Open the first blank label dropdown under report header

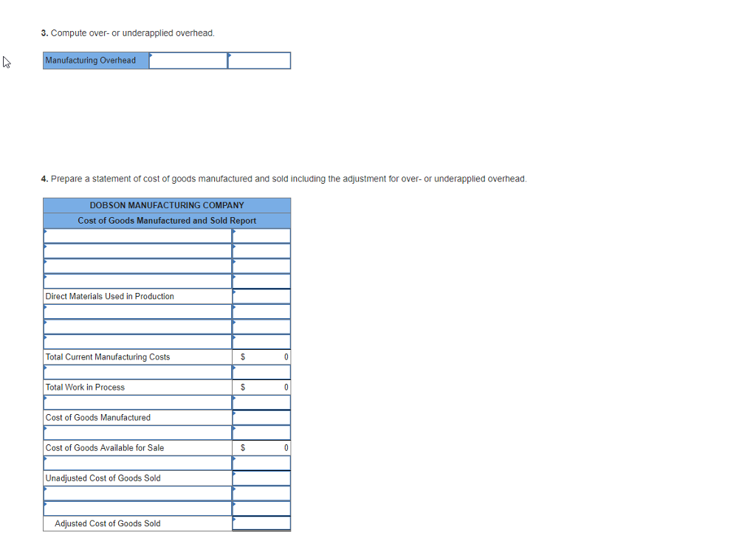(137, 235)
